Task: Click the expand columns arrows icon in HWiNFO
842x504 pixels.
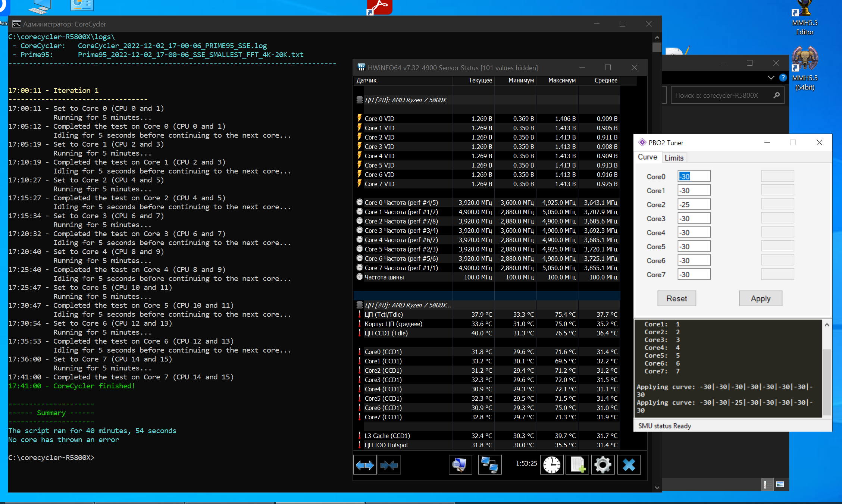Action: (x=364, y=465)
